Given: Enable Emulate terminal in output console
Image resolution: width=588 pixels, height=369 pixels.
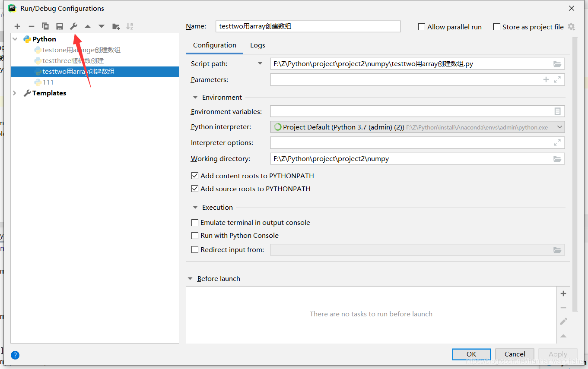Looking at the screenshot, I should [x=195, y=222].
